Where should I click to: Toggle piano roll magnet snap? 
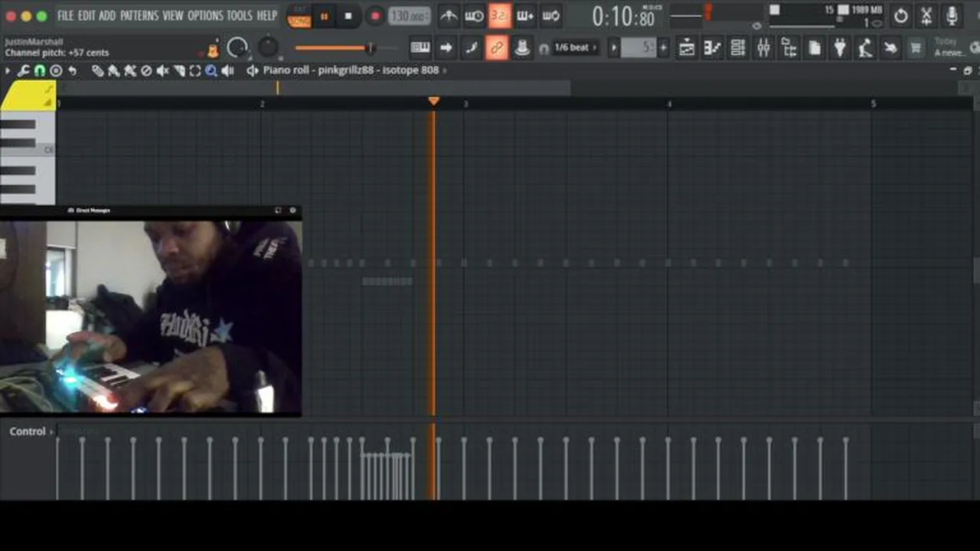tap(40, 70)
